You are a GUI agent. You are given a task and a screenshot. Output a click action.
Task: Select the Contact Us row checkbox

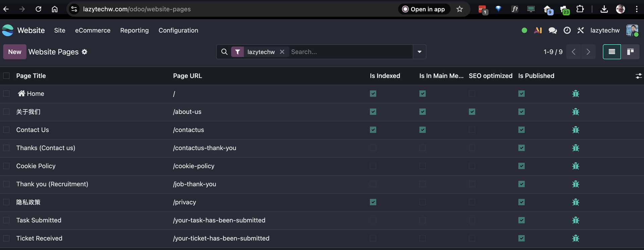click(x=6, y=130)
